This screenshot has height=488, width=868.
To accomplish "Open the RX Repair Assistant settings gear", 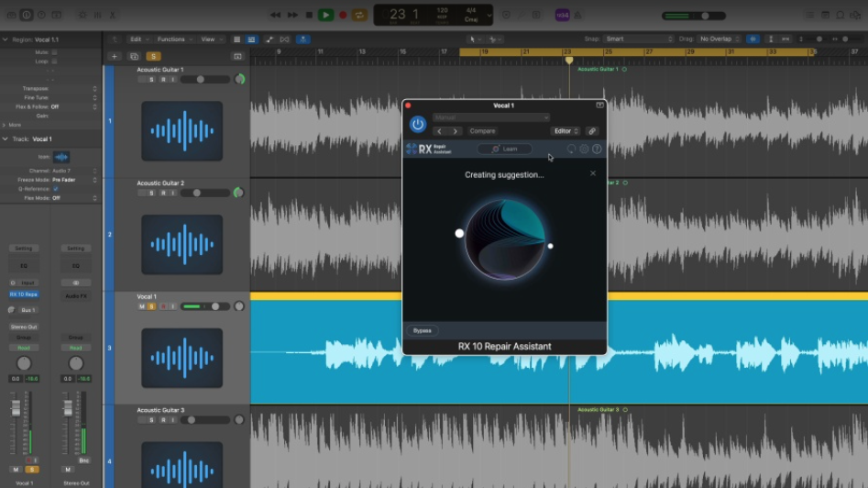I will tap(584, 149).
